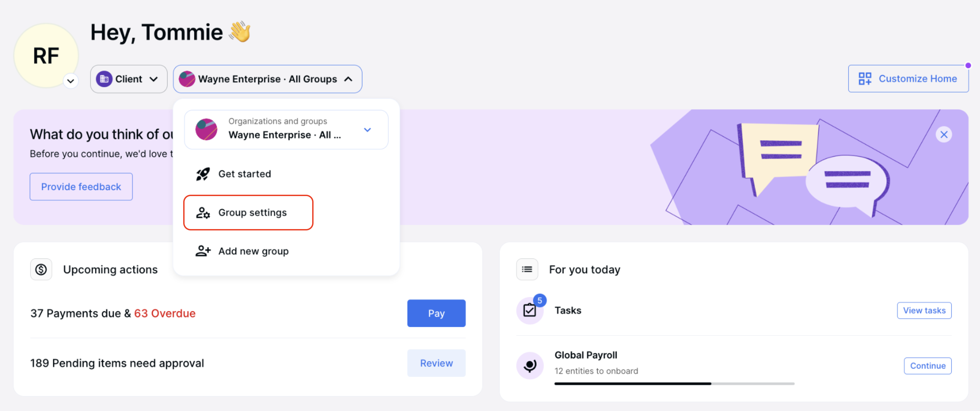980x411 pixels.
Task: Open the Client account type dropdown
Action: pos(129,79)
